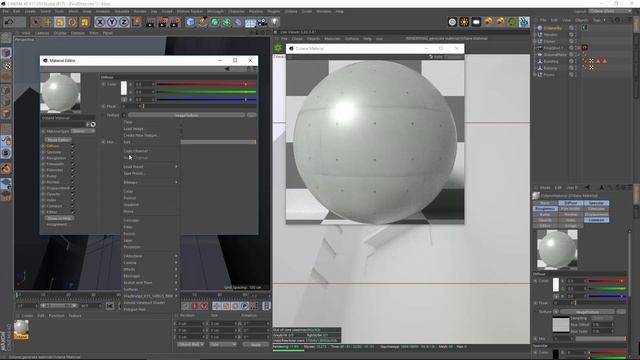Click the Undo arrow in the main toolbar

[9, 22]
